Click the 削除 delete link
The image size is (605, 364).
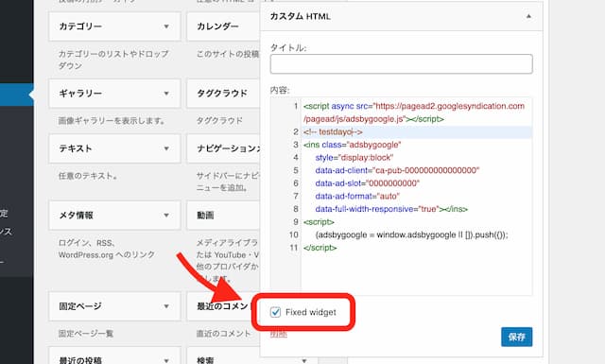[x=279, y=334]
